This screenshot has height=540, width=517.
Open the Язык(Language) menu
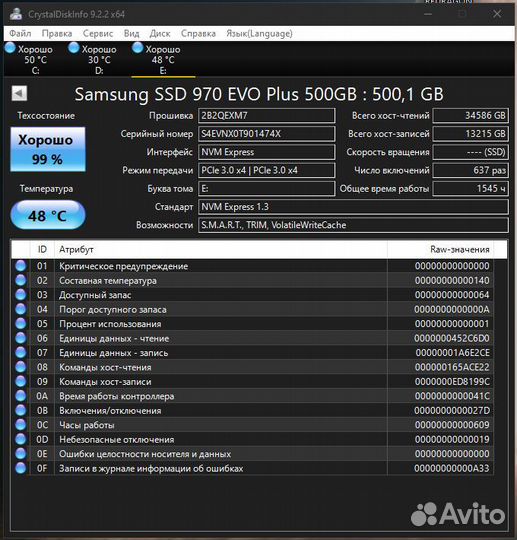point(259,33)
